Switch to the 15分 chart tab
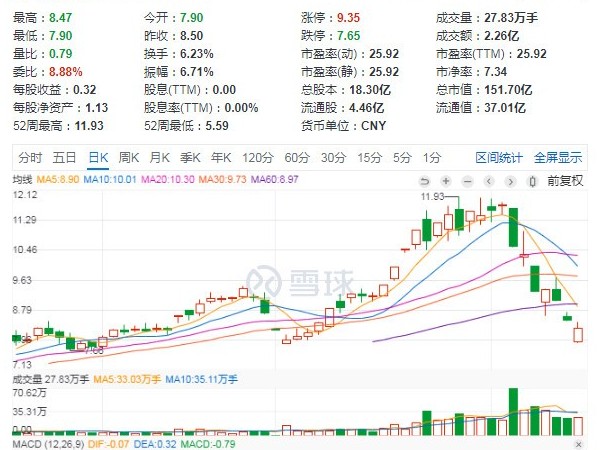The height and width of the screenshot is (450, 600). pos(370,158)
